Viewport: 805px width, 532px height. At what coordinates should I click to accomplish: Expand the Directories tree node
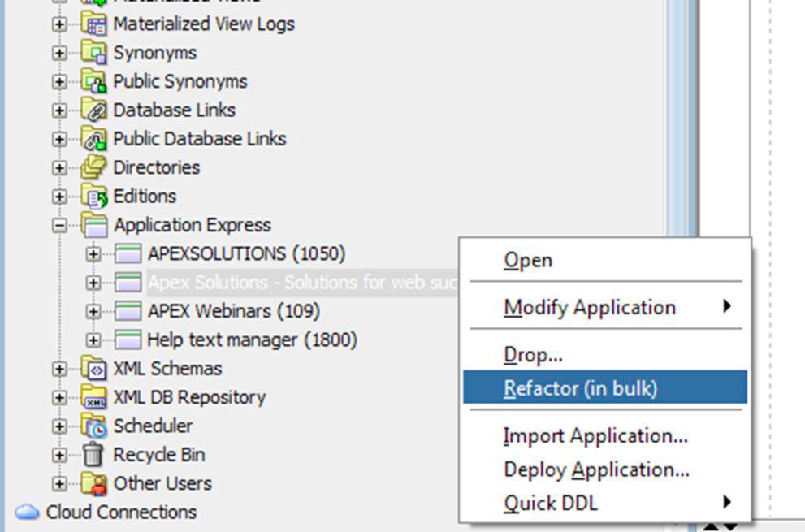pos(59,168)
